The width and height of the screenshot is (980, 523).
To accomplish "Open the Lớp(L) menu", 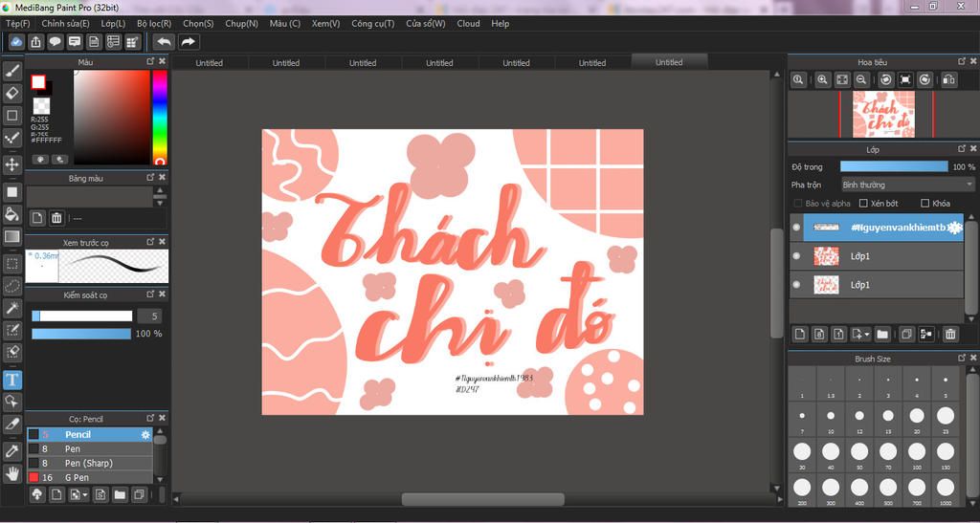I will [x=113, y=23].
